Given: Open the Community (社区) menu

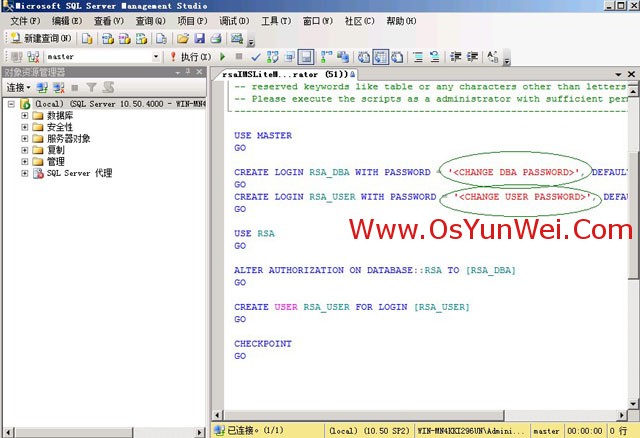Looking at the screenshot, I should point(359,21).
